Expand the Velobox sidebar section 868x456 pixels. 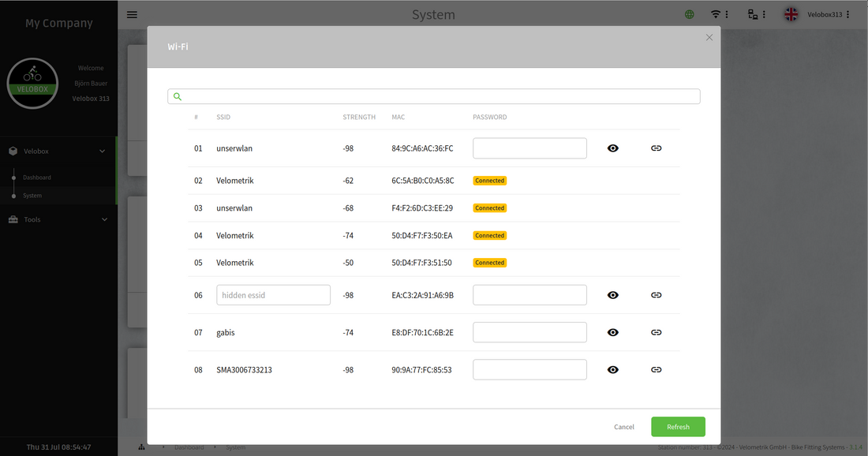[58, 151]
